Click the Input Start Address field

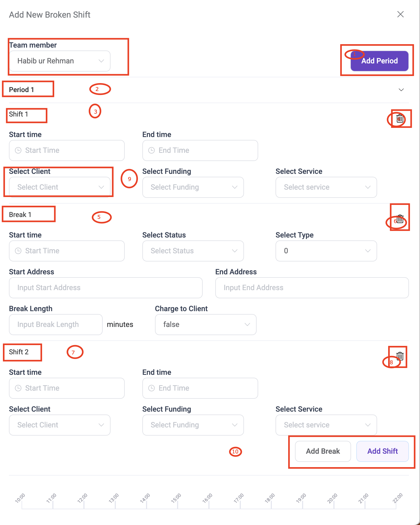click(106, 288)
